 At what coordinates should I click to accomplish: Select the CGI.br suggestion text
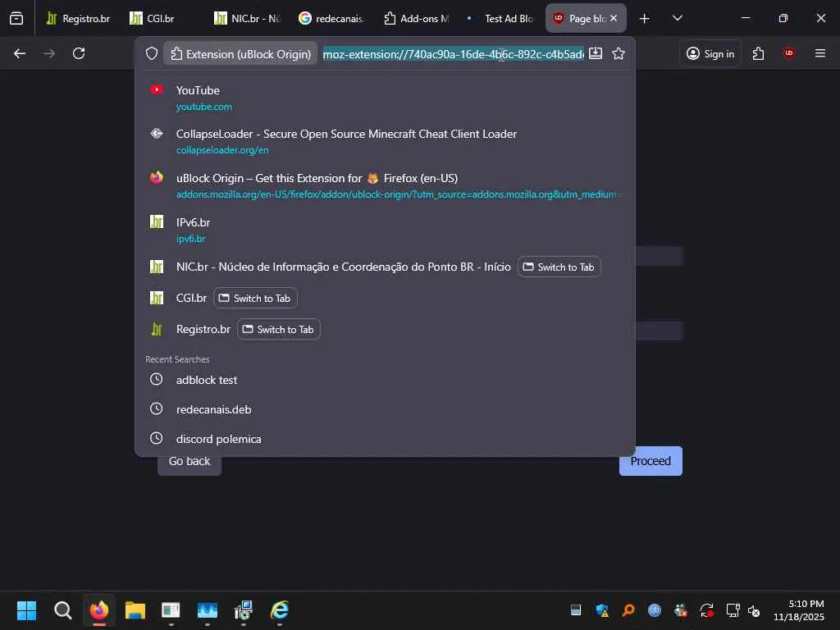point(191,298)
